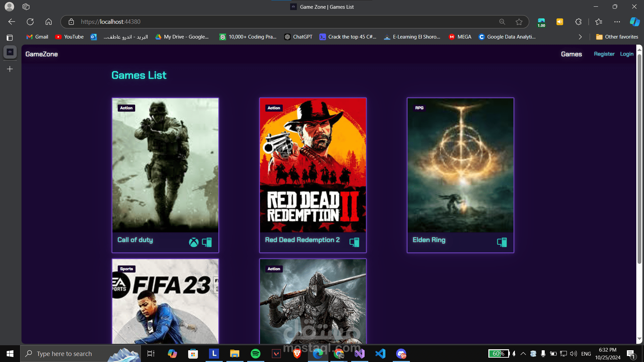The width and height of the screenshot is (644, 362).
Task: Open tab actions menu in sidebar
Action: coord(10,38)
